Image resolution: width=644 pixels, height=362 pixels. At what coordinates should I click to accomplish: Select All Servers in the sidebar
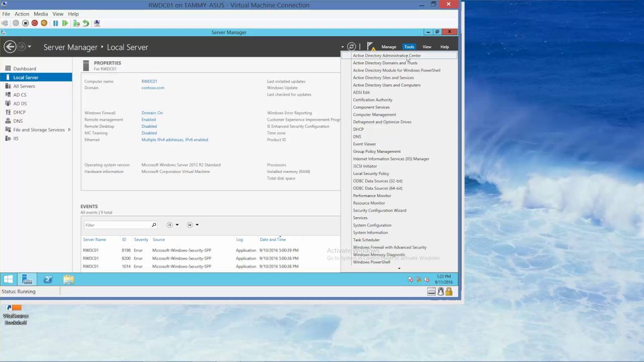tap(36, 86)
